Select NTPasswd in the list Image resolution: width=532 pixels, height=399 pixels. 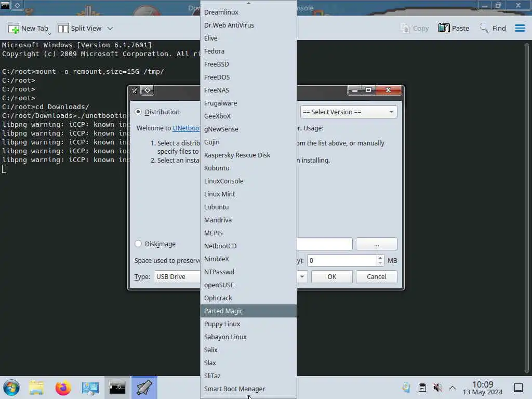point(248,272)
